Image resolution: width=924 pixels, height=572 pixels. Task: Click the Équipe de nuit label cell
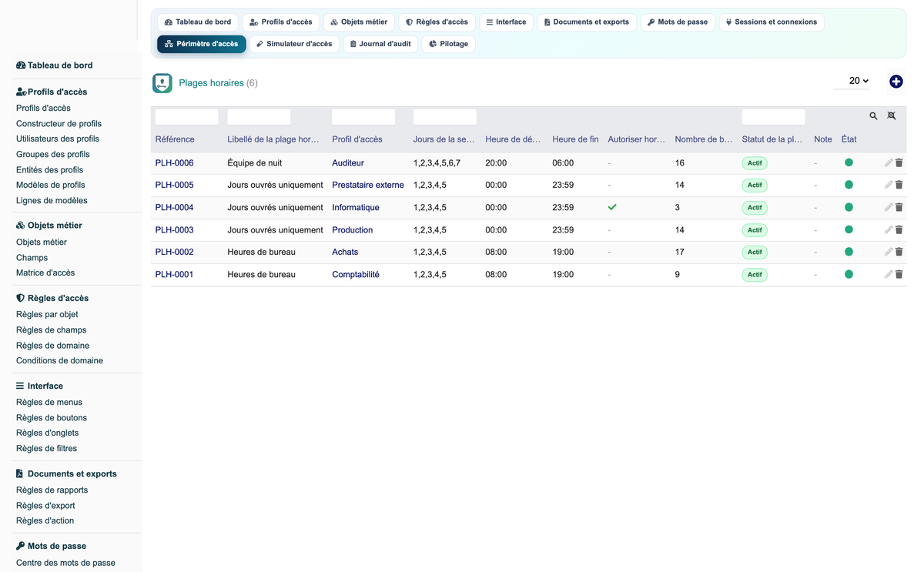click(x=254, y=163)
